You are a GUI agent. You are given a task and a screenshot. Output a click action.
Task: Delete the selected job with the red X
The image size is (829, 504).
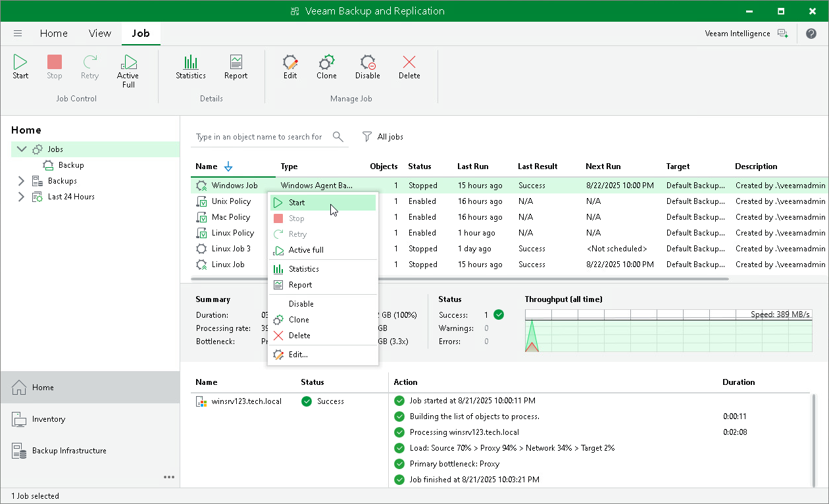(409, 69)
